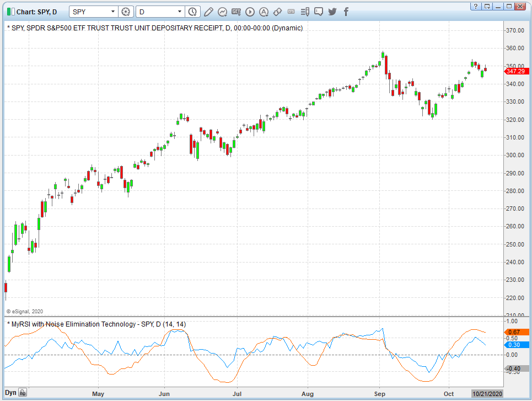Close the chart window
532x401 pixels.
point(520,6)
